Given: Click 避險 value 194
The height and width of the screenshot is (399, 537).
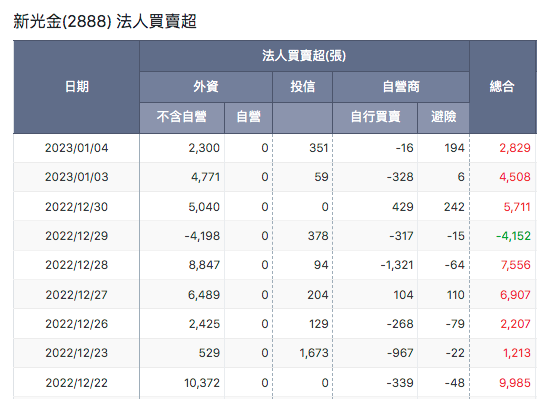Looking at the screenshot, I should 454,148.
